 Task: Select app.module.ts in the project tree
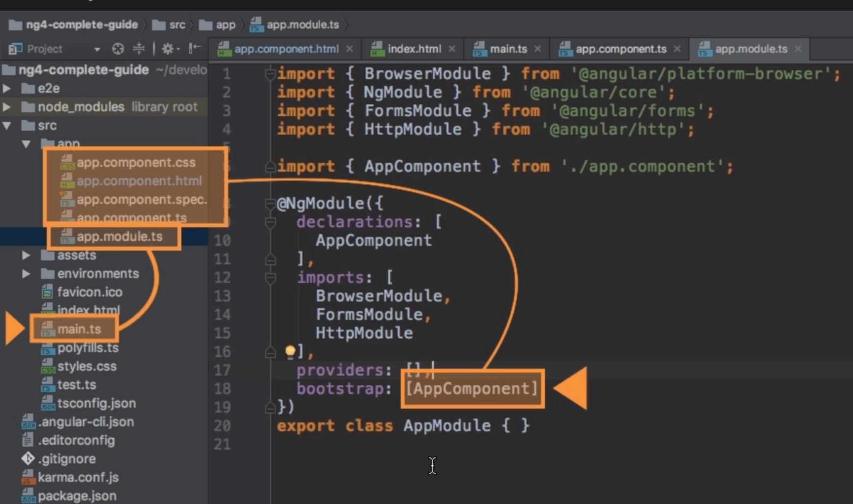pyautogui.click(x=119, y=237)
